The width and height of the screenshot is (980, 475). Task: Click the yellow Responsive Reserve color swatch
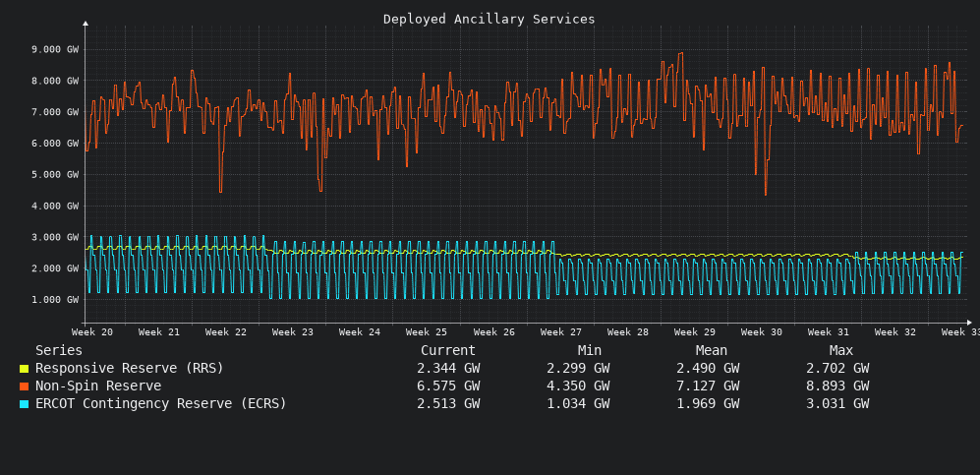click(25, 370)
